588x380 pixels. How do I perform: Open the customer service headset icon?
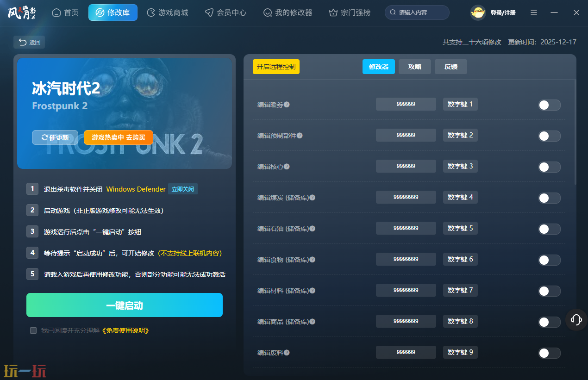[576, 319]
